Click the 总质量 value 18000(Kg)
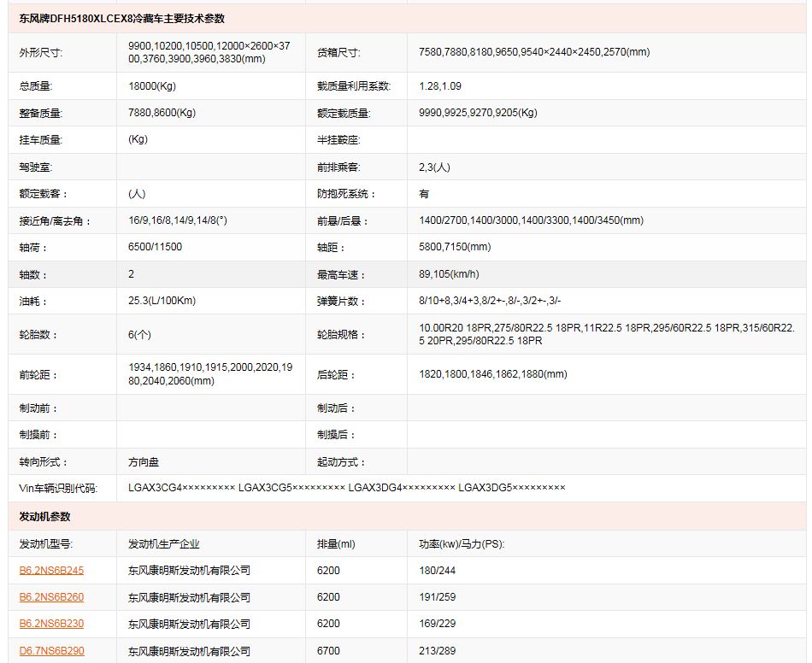This screenshot has width=812, height=663. (x=152, y=86)
